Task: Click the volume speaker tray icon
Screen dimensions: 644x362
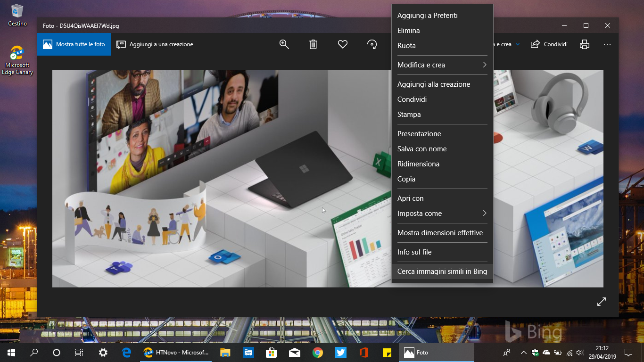Action: click(x=580, y=353)
